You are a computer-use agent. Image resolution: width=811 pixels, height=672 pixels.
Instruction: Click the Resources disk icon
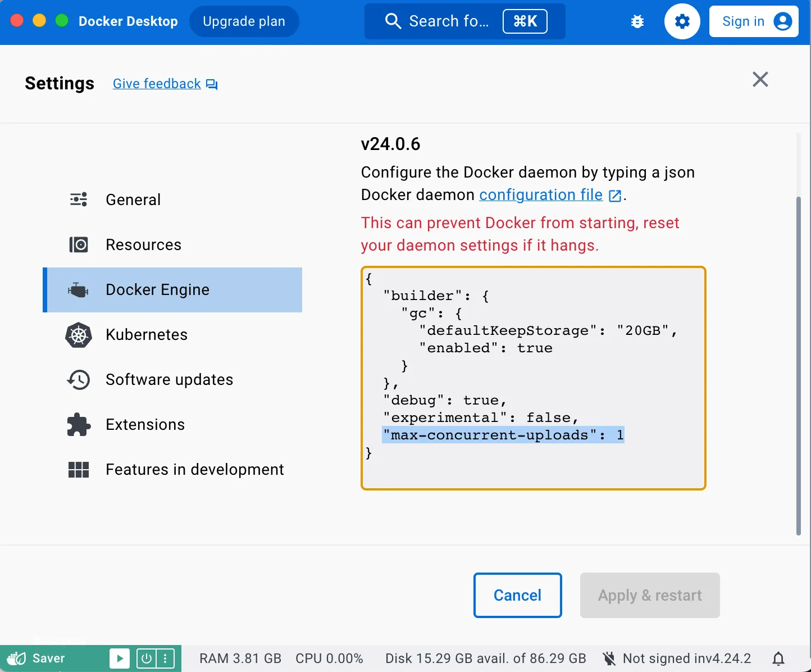[x=79, y=244]
